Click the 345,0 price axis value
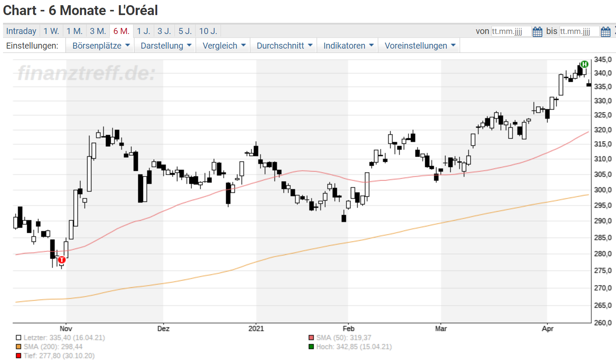Screen dimensions: 616x364 point(603,60)
